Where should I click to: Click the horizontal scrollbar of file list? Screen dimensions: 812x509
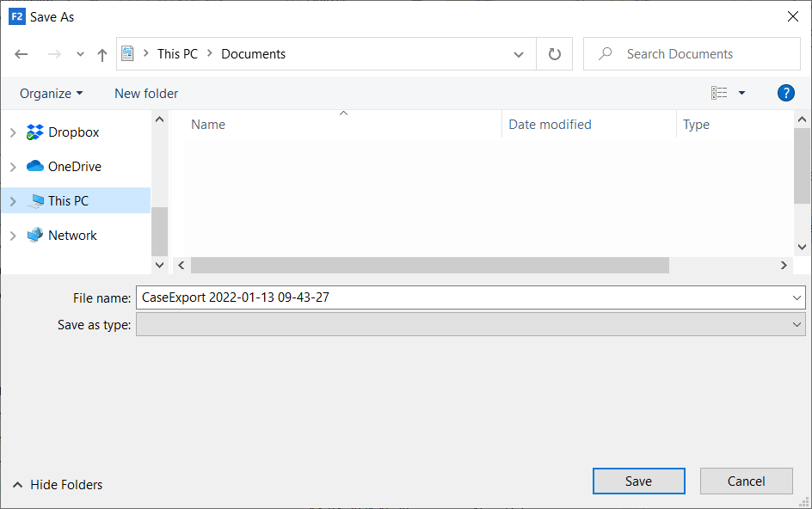click(429, 266)
